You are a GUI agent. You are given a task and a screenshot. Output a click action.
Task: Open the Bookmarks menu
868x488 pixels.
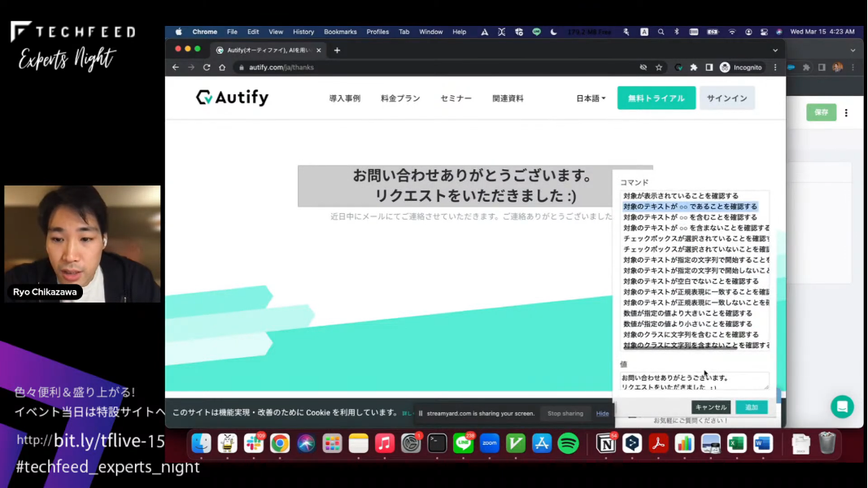pyautogui.click(x=340, y=32)
